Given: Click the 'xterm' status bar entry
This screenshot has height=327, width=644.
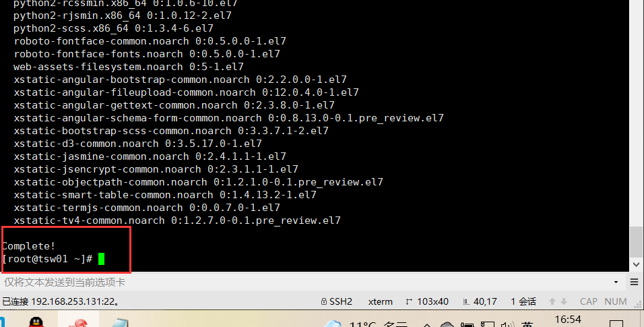Looking at the screenshot, I should (x=381, y=301).
